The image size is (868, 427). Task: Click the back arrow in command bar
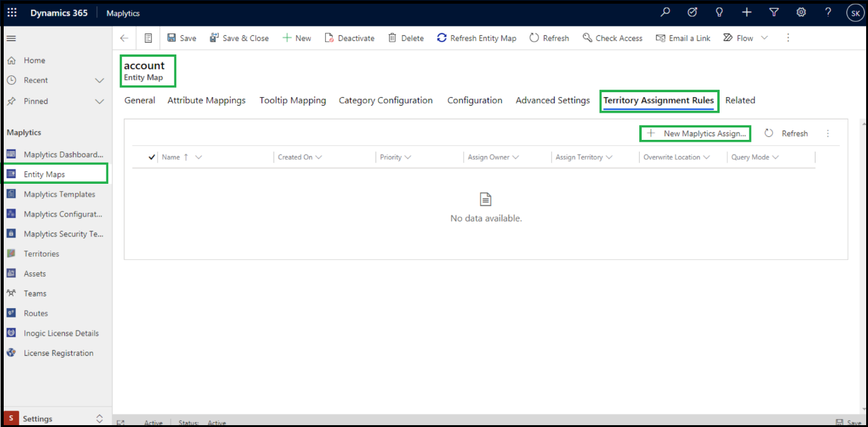124,38
